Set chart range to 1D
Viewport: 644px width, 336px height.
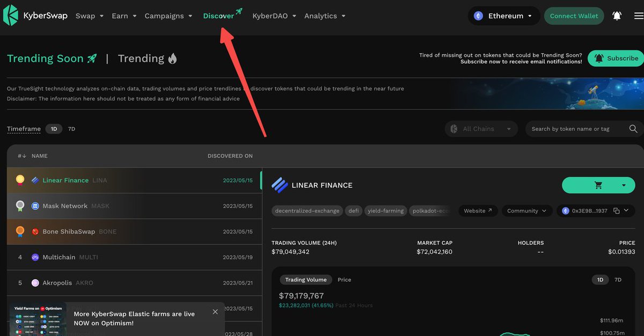pos(600,280)
